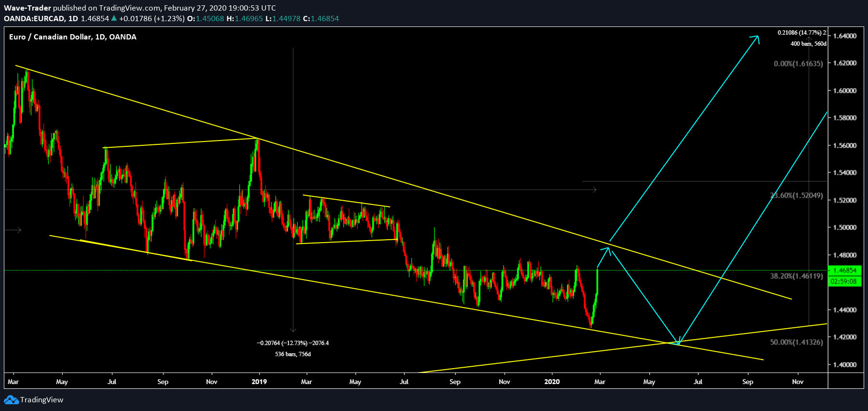Viewport: 868px width, 411px height.
Task: Click the Wave-Trader author name
Action: click(27, 8)
